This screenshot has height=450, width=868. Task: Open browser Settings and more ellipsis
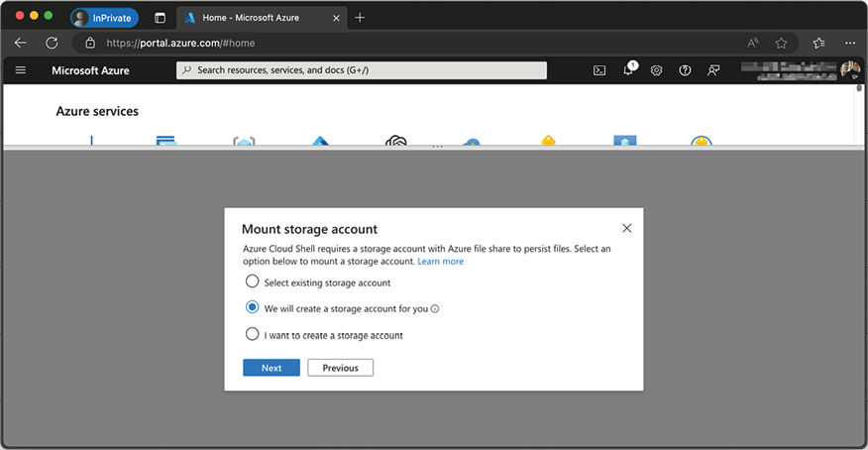pos(850,43)
